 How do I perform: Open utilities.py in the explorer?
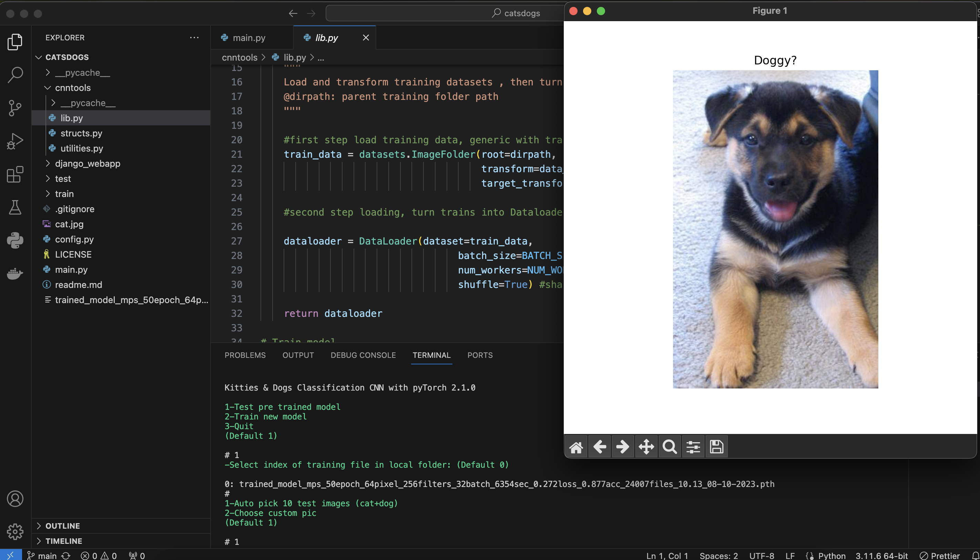pyautogui.click(x=82, y=148)
